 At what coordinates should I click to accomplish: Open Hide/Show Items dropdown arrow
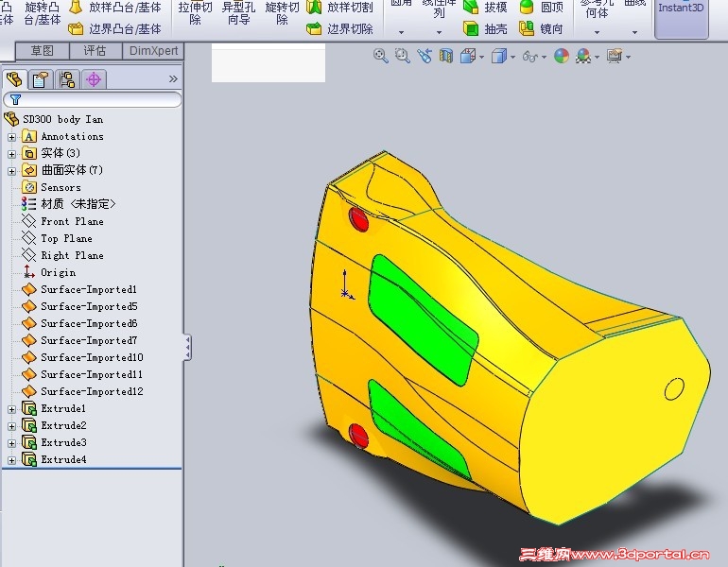[544, 57]
